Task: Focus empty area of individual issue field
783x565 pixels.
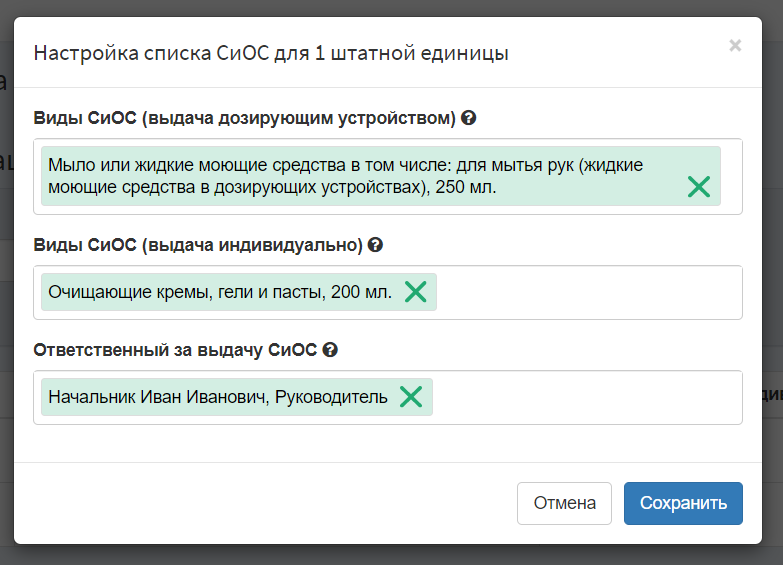Action: coord(589,292)
